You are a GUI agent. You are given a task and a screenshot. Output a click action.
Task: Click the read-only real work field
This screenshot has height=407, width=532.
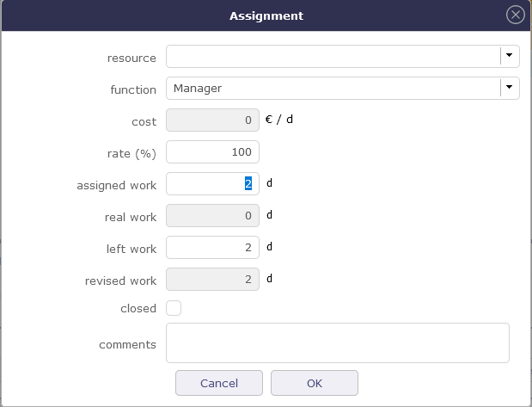(x=212, y=215)
